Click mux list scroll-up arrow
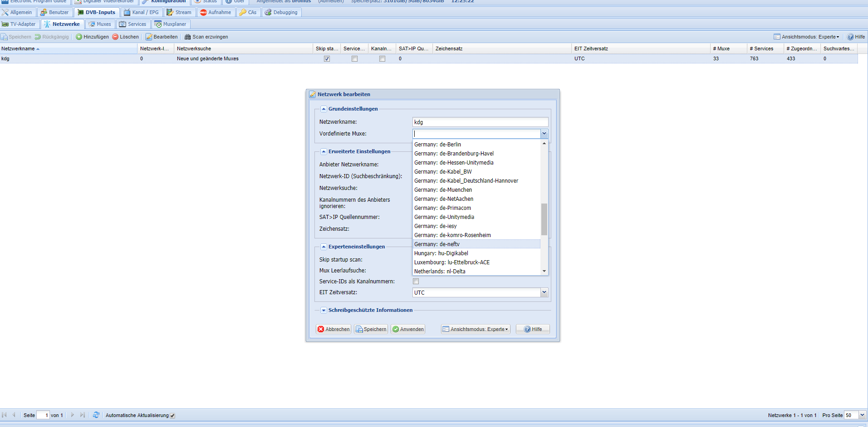Screen dimensions: 868x427 click(544, 143)
